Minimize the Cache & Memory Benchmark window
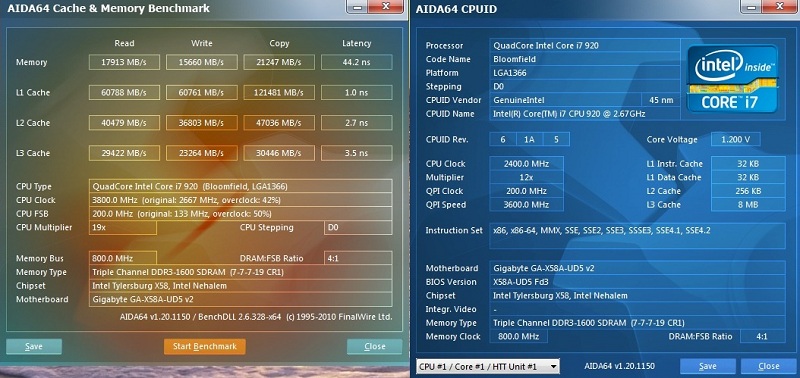 pyautogui.click(x=358, y=7)
